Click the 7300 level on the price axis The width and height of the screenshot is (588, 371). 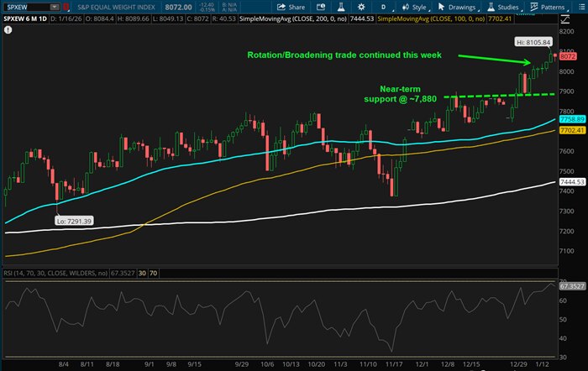[x=567, y=212]
